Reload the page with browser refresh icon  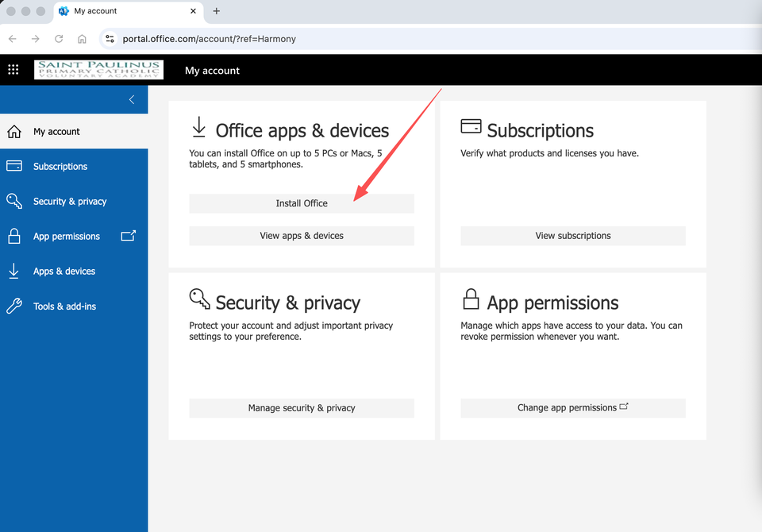click(x=59, y=39)
